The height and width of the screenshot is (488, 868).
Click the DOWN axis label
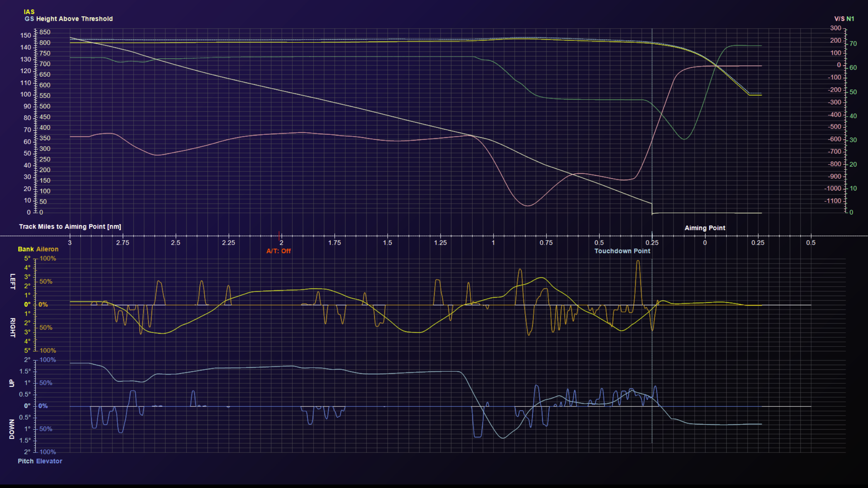[12, 429]
